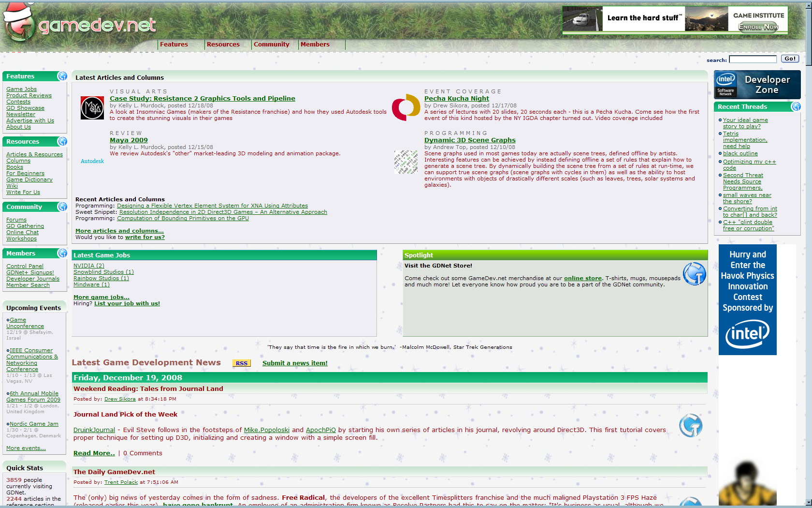Click the Game Institute Enroll Now banner
Image resolution: width=812 pixels, height=508 pixels.
(675, 19)
